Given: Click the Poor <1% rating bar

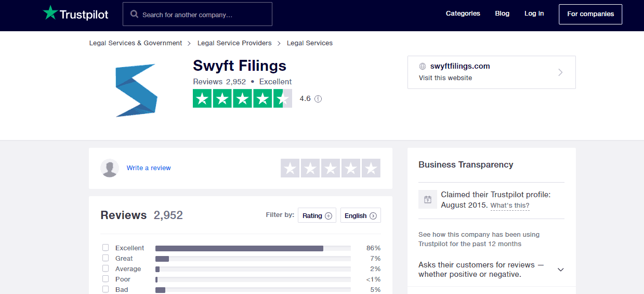Looking at the screenshot, I should pyautogui.click(x=253, y=279).
